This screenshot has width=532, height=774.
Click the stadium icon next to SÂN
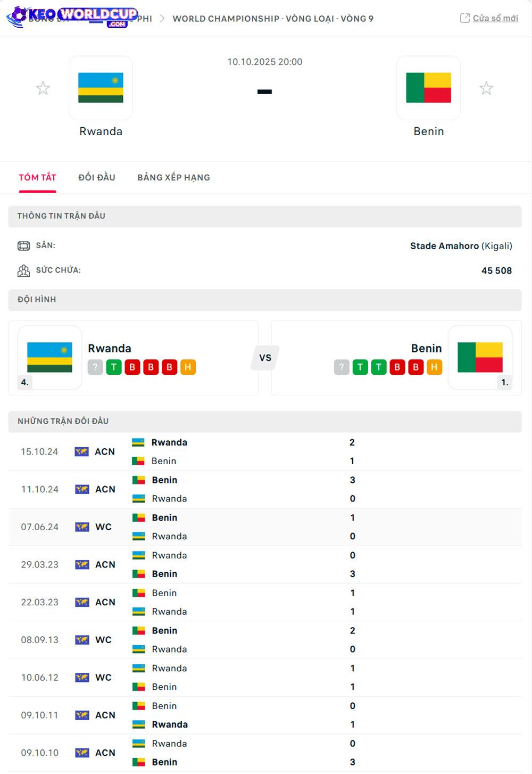[x=24, y=246]
